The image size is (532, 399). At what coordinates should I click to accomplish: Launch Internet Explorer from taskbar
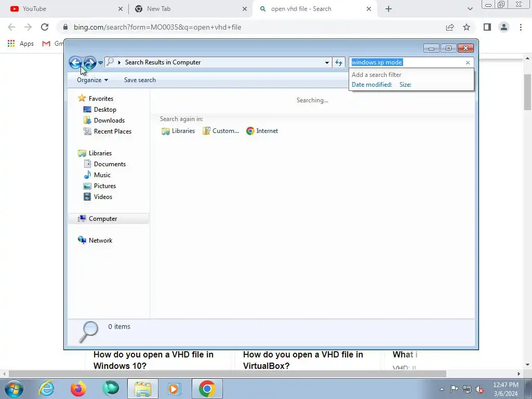46,389
